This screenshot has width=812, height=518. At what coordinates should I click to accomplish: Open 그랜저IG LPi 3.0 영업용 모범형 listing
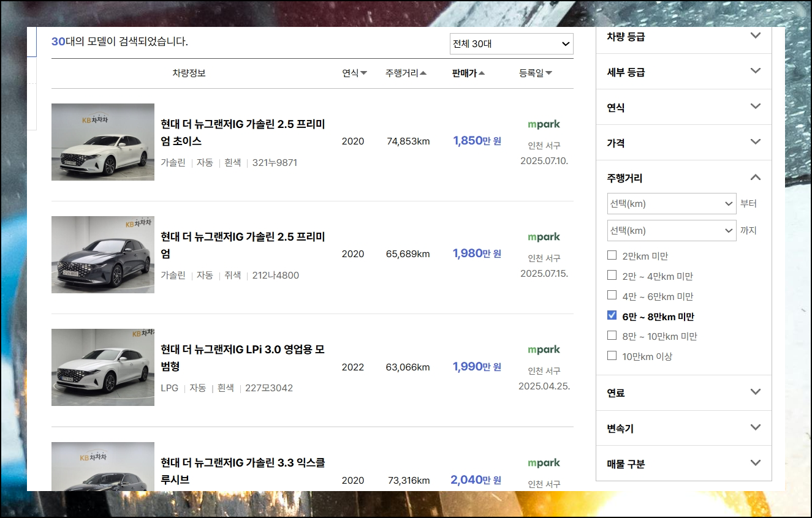pos(243,358)
